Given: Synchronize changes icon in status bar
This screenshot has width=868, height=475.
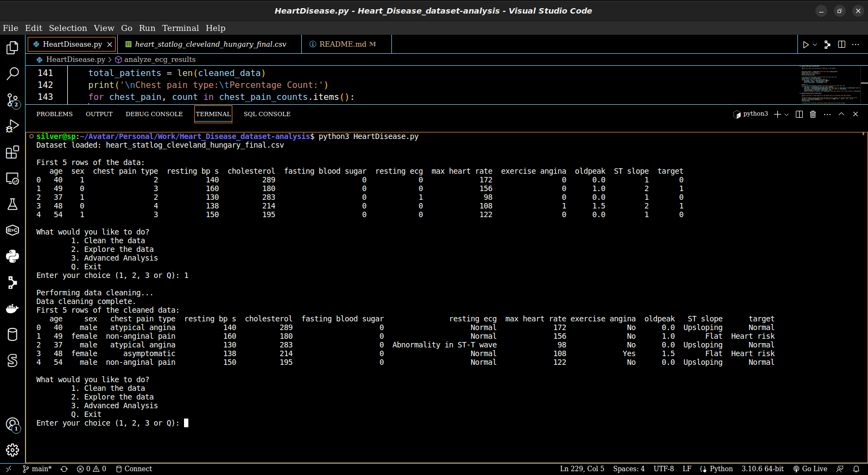Looking at the screenshot, I should [64, 469].
